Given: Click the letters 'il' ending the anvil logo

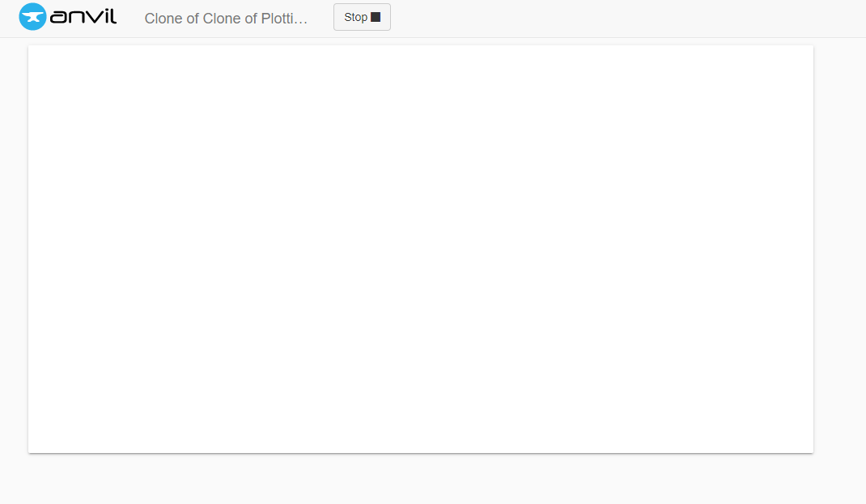Looking at the screenshot, I should point(110,16).
